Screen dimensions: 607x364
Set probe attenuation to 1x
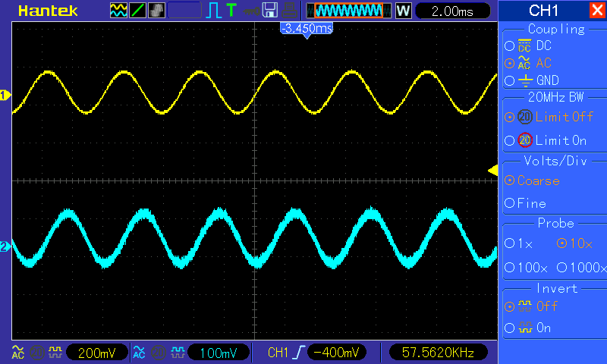pyautogui.click(x=519, y=243)
